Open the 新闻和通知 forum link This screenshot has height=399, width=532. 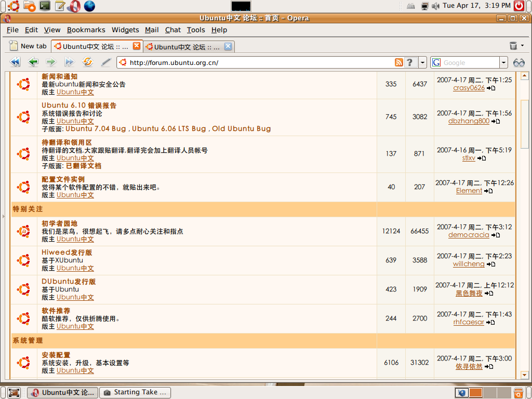tap(59, 76)
